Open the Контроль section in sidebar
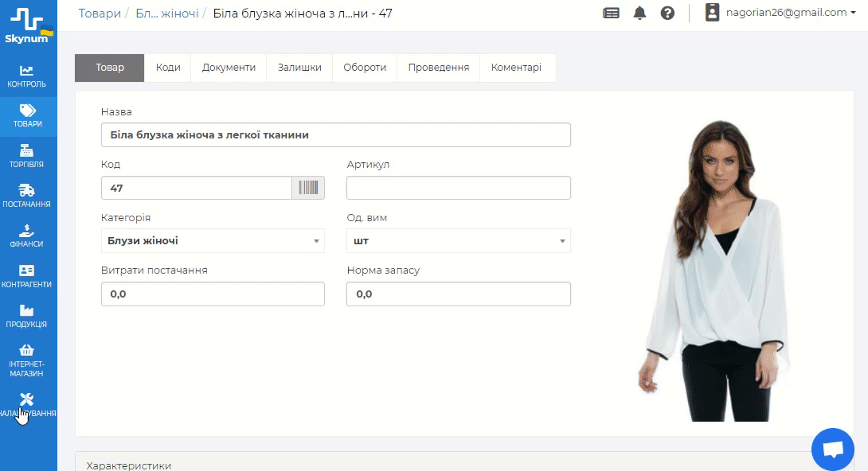 [27, 76]
